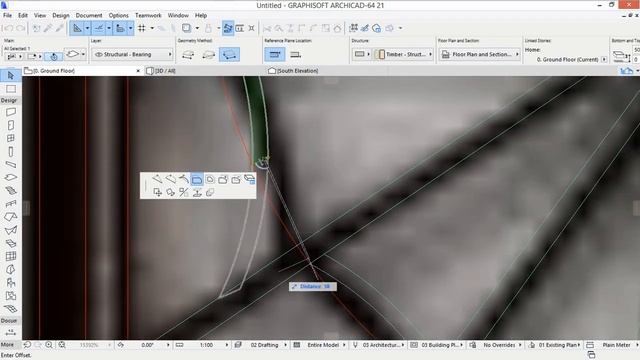
Task: Close the 0. Ground Floor tab
Action: [138, 71]
